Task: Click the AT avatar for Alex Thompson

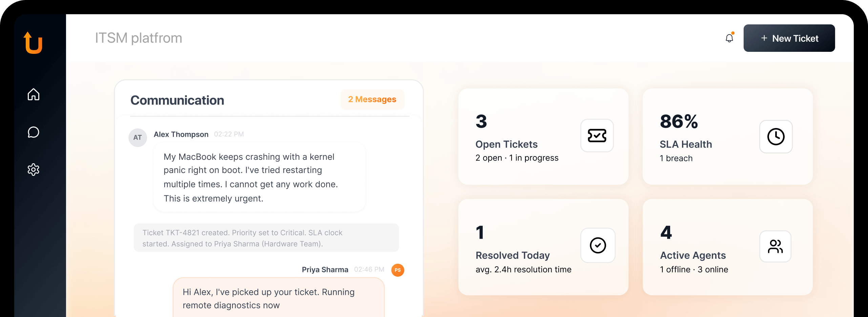Action: tap(138, 138)
